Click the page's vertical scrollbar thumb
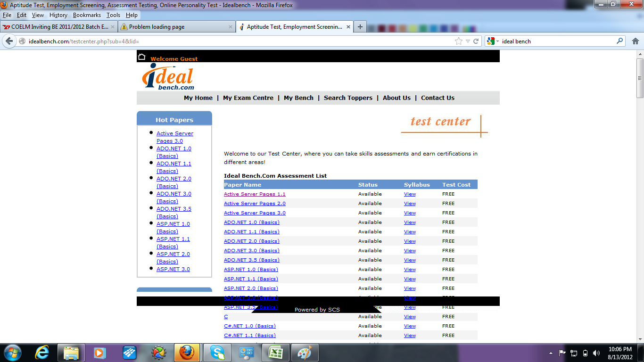 point(640,78)
